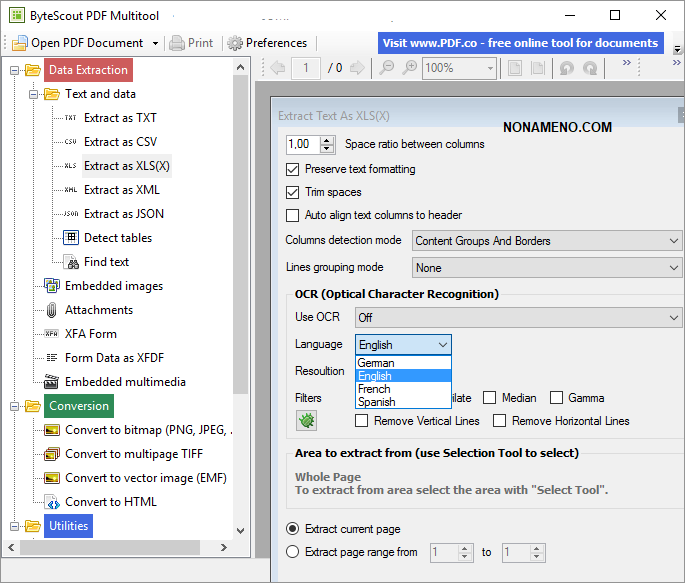Rotate page counterclockwise icon in toolbar
685x583 pixels.
[x=566, y=68]
